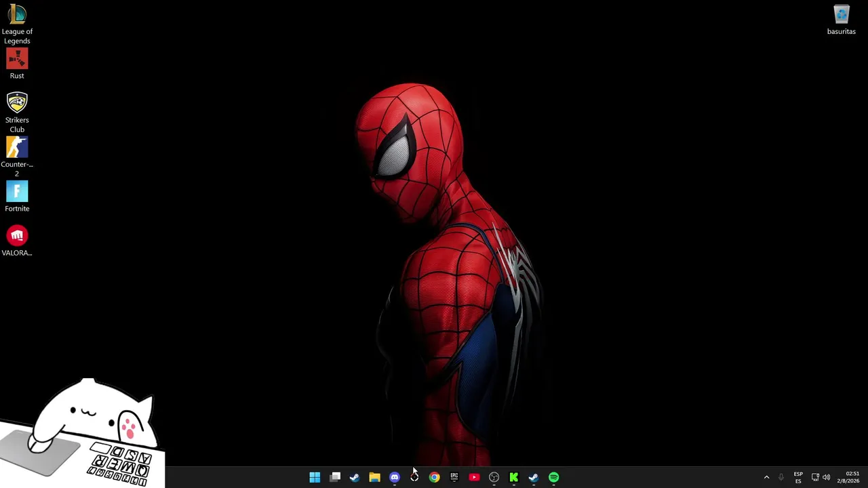Screen dimensions: 868x488
Task: Open File Explorer from the taskbar
Action: click(x=374, y=477)
